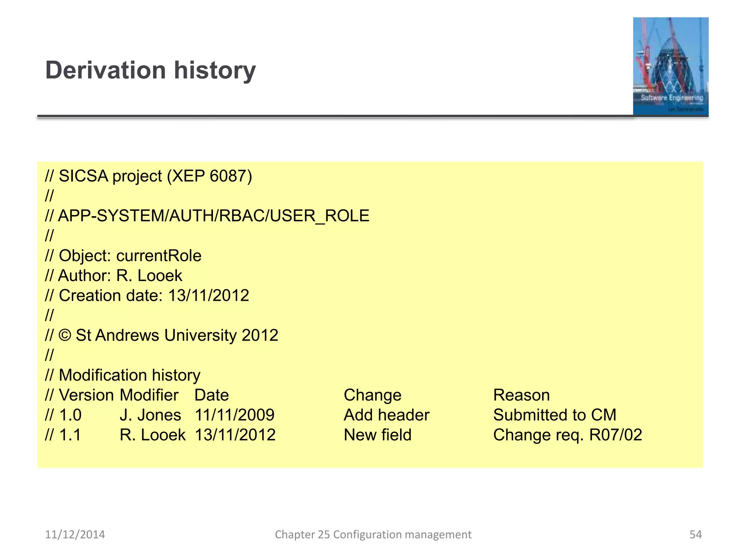The width and height of the screenshot is (747, 560).
Task: Click the date '11/11/2009'
Action: coord(235,415)
